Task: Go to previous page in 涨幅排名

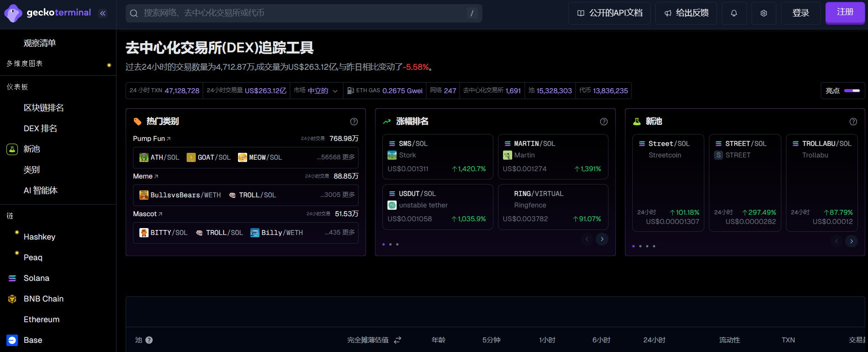Action: tap(587, 239)
